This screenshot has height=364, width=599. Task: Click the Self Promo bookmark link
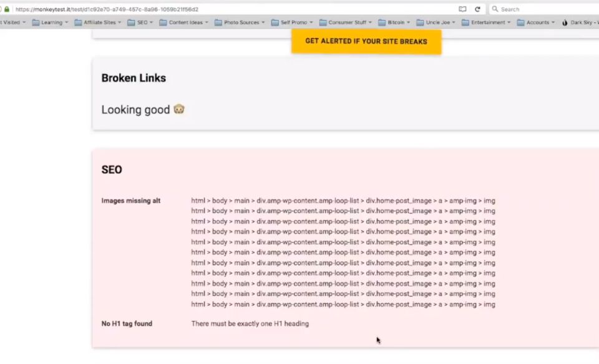point(294,22)
